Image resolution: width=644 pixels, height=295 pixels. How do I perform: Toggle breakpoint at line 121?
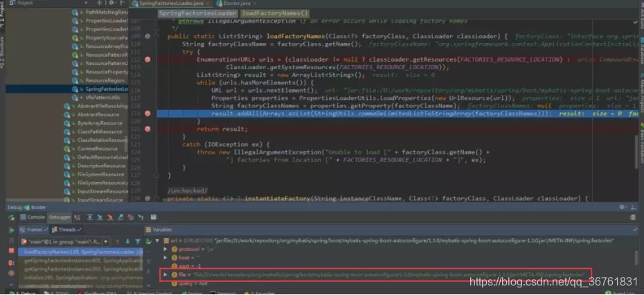coord(148,129)
